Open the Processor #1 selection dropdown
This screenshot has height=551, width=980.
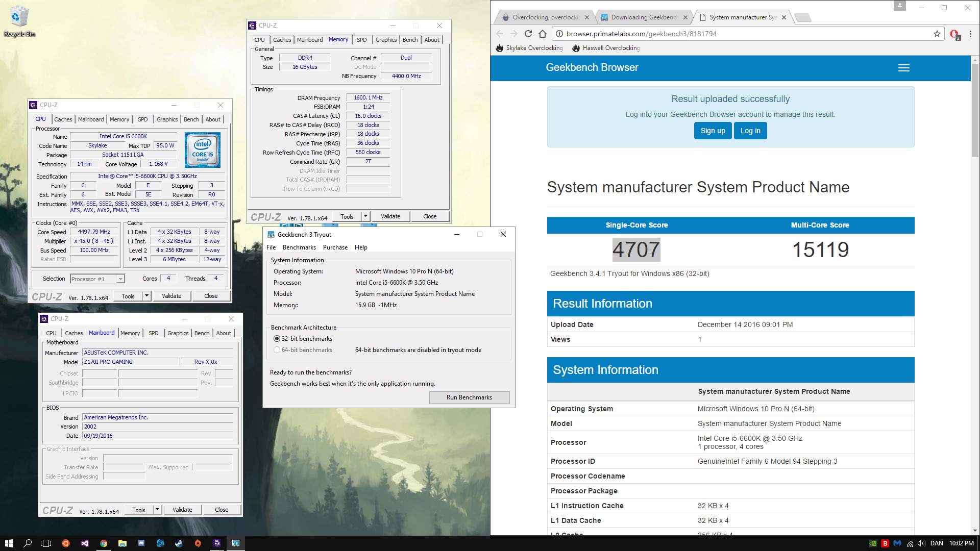click(97, 279)
